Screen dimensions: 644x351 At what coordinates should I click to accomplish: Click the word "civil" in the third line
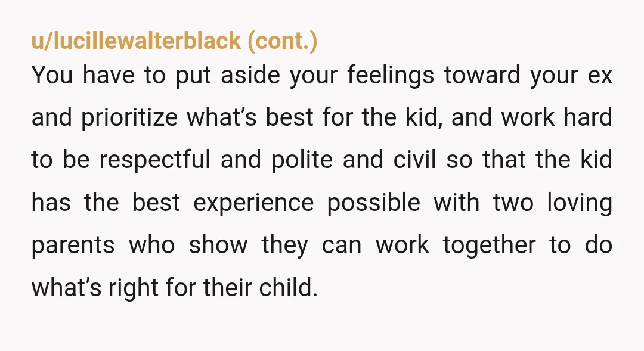[x=414, y=159]
